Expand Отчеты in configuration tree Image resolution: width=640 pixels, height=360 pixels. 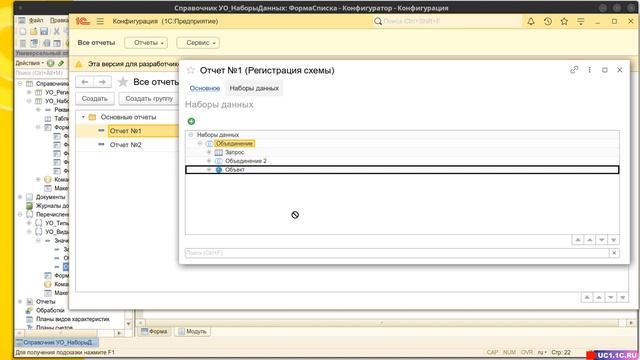point(20,302)
